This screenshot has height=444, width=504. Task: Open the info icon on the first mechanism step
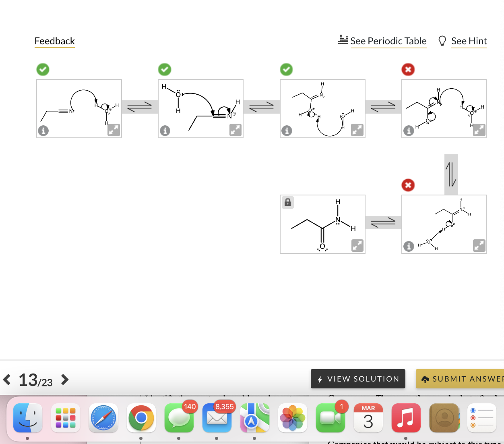click(43, 131)
